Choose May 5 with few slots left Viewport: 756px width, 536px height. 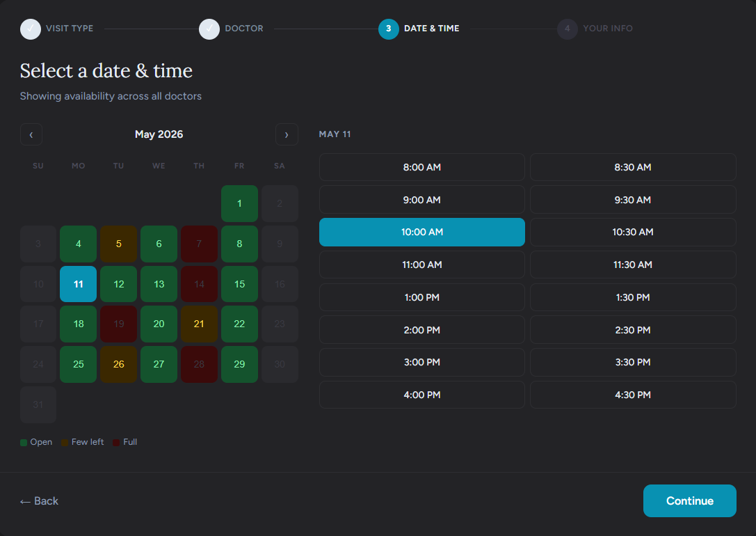(x=118, y=244)
